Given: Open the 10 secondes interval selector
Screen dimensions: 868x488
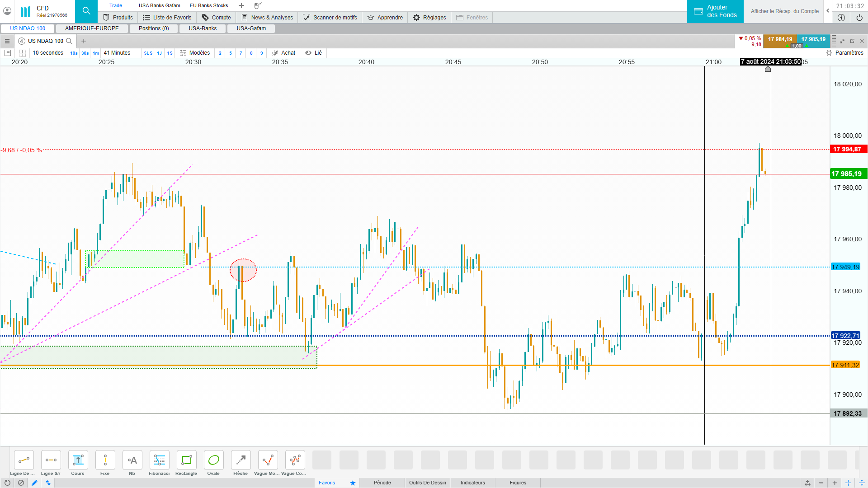Looking at the screenshot, I should [x=48, y=53].
